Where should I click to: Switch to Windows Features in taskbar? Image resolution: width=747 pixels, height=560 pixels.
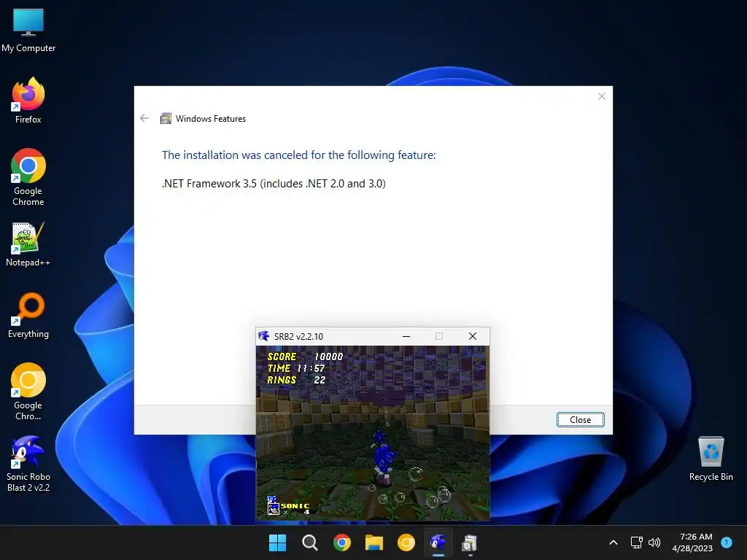(470, 542)
